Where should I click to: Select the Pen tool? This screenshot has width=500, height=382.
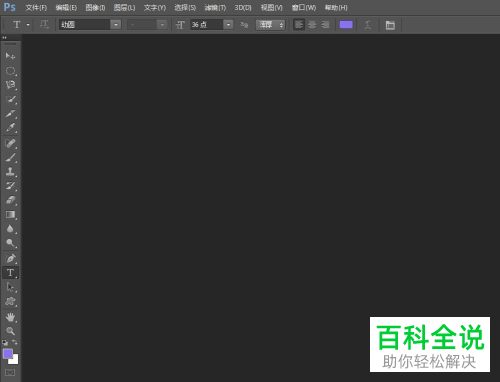pyautogui.click(x=10, y=258)
